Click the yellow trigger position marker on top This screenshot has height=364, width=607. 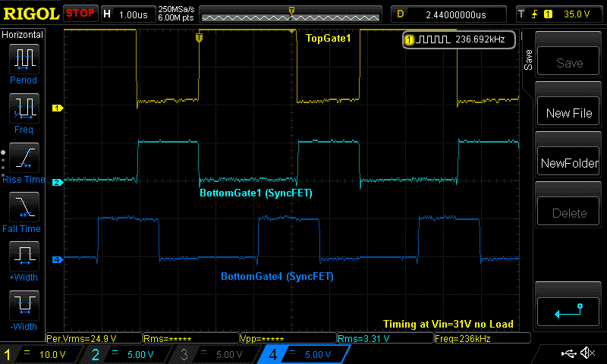pyautogui.click(x=291, y=11)
